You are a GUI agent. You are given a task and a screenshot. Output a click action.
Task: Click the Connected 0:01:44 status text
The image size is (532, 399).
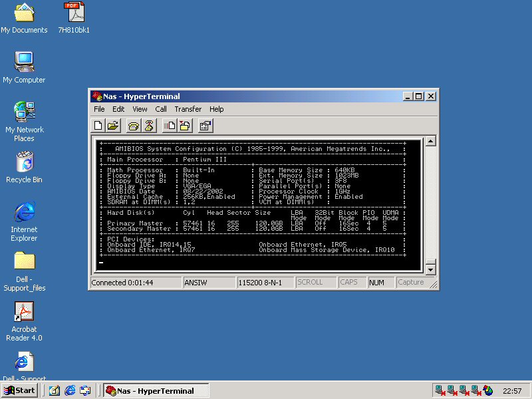coord(122,283)
